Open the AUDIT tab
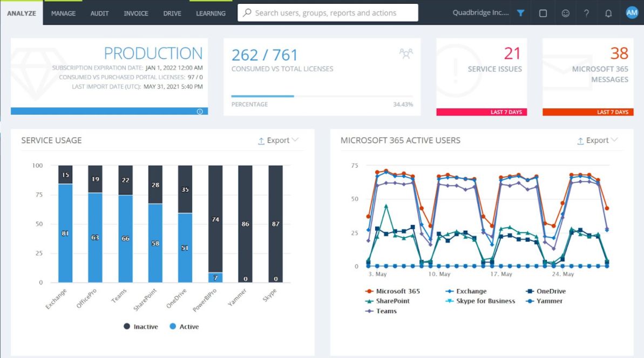This screenshot has height=358, width=644. tap(99, 13)
